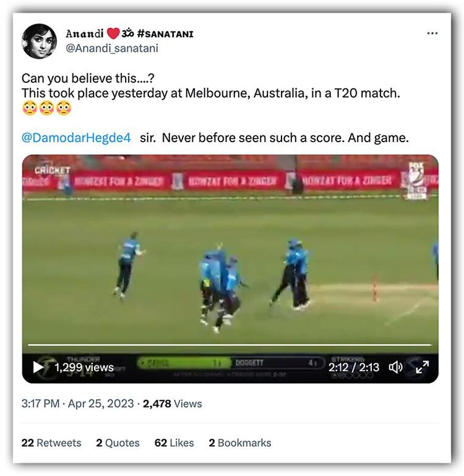Image resolution: width=464 pixels, height=476 pixels.
Task: Click the profile avatar of Anandi
Action: (39, 41)
